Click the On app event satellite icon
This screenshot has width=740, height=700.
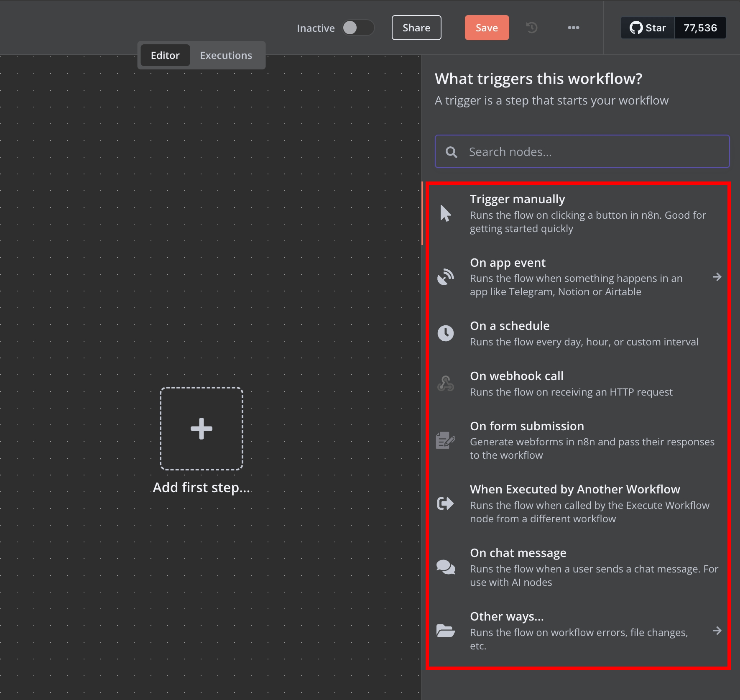(445, 277)
